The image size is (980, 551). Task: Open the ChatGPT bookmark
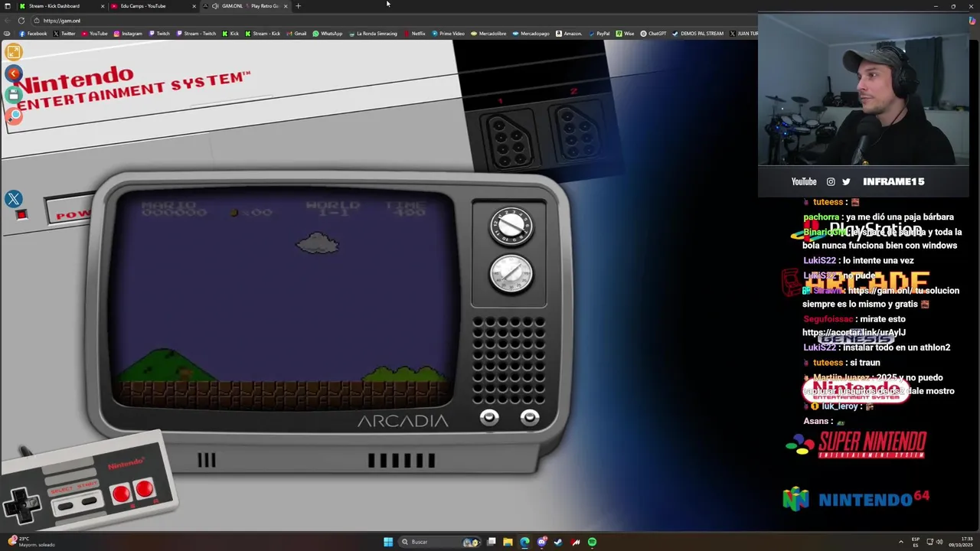(x=653, y=34)
